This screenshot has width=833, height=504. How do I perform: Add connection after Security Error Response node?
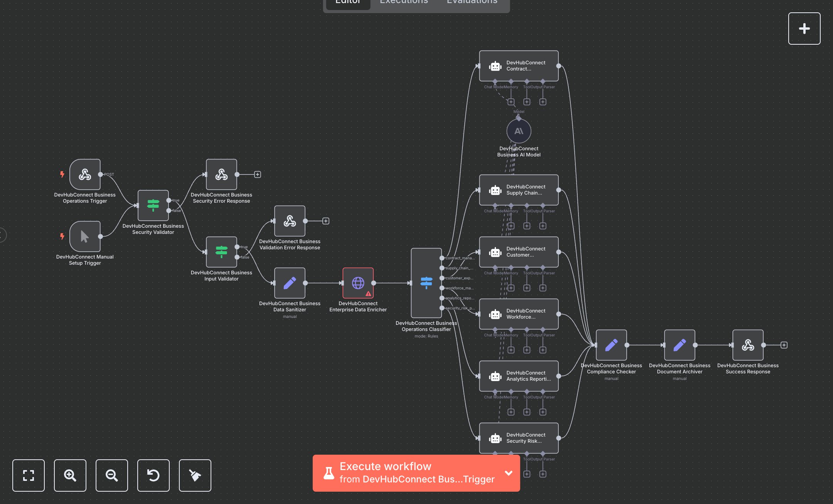(258, 175)
